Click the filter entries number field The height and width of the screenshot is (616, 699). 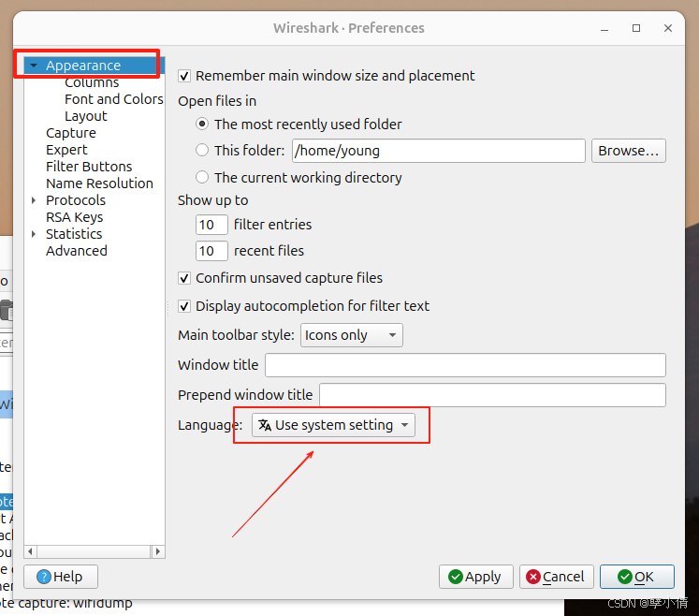211,225
